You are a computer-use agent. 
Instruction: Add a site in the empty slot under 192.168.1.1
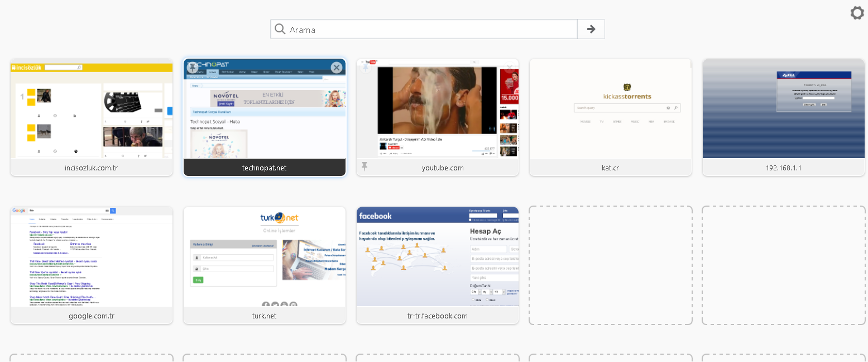[x=784, y=265]
